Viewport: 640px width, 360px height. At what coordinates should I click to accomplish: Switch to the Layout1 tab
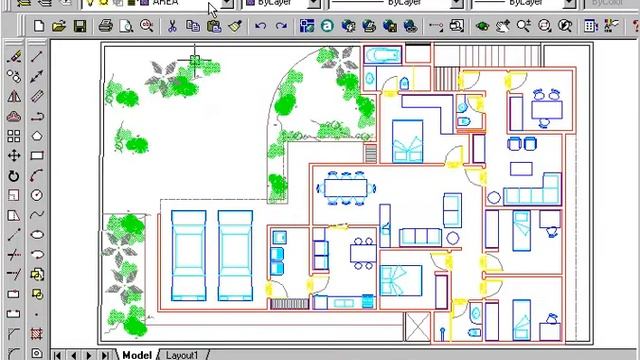[x=182, y=355]
